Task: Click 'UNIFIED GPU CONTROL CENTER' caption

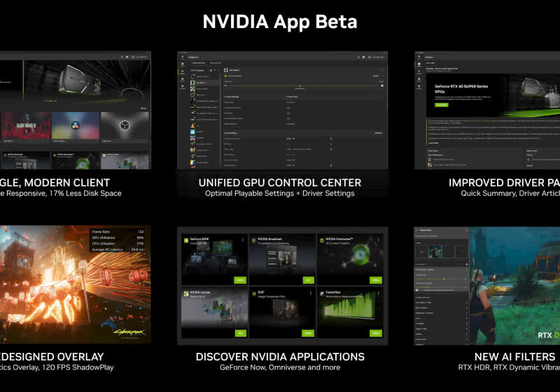Action: coord(280,183)
